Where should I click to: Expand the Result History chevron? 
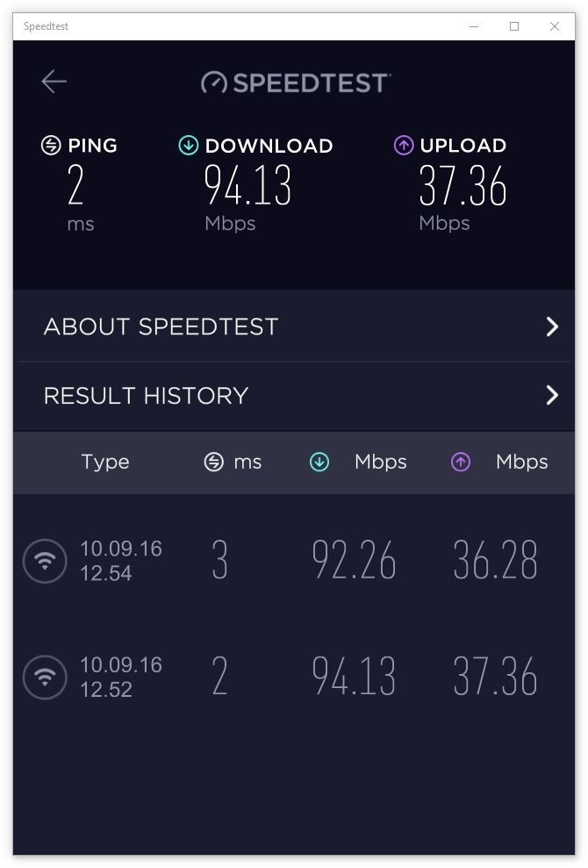click(x=551, y=395)
